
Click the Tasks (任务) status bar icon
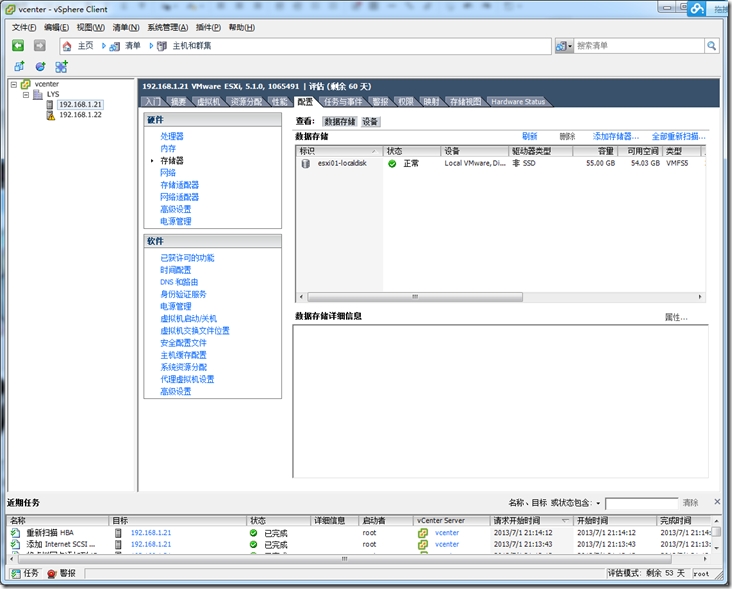pyautogui.click(x=16, y=574)
